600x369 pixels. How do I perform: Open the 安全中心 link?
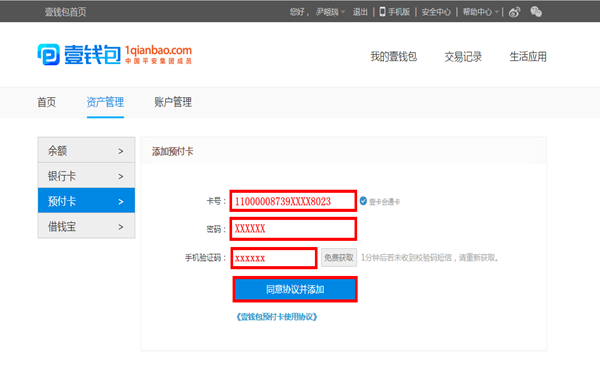[436, 12]
